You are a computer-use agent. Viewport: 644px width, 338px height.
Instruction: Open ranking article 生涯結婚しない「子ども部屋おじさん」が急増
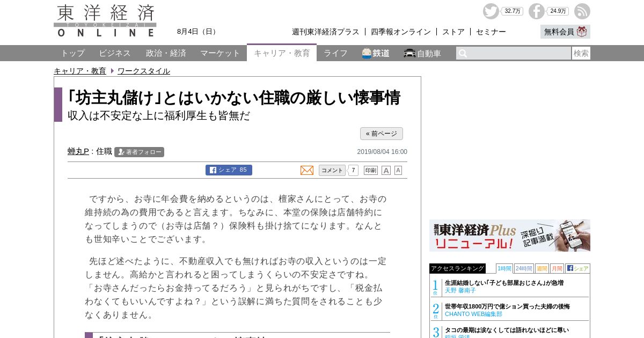point(504,283)
